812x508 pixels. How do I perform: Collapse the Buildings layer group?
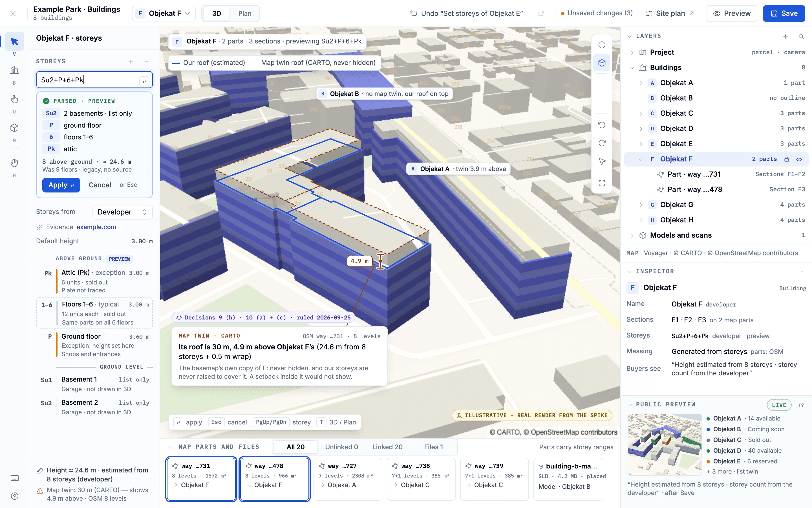[x=632, y=68]
